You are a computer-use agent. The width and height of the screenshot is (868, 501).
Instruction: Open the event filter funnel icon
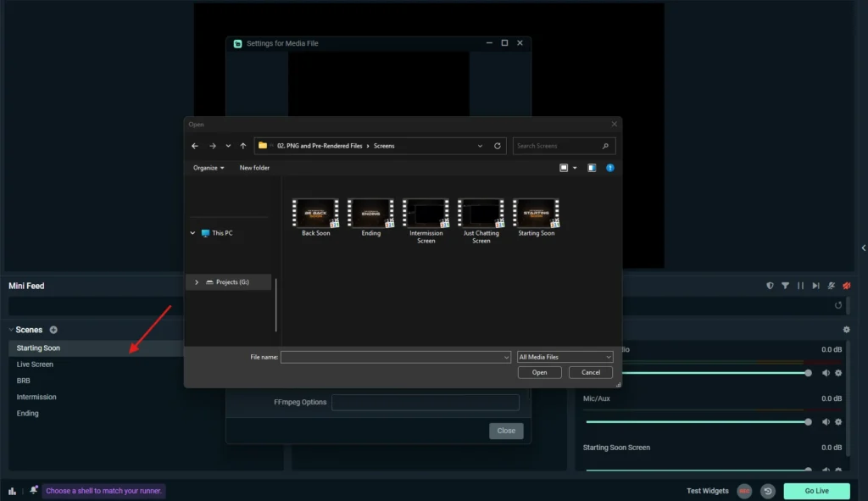tap(785, 286)
